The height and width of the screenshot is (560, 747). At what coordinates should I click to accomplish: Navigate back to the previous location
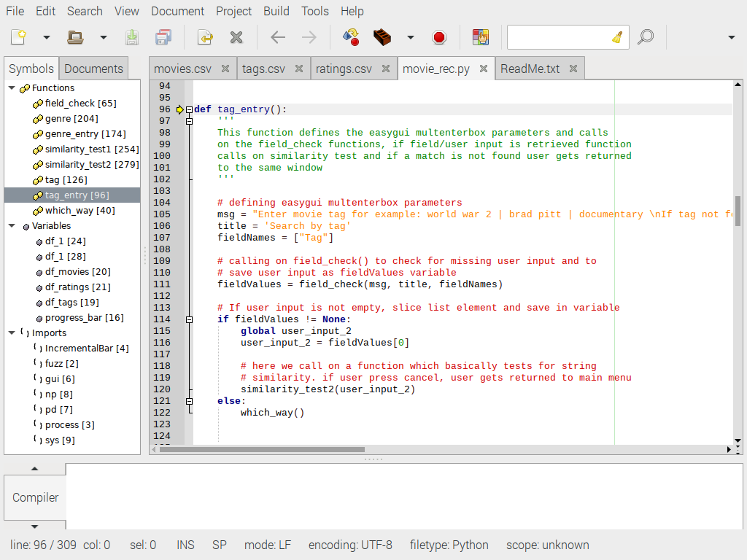(277, 36)
